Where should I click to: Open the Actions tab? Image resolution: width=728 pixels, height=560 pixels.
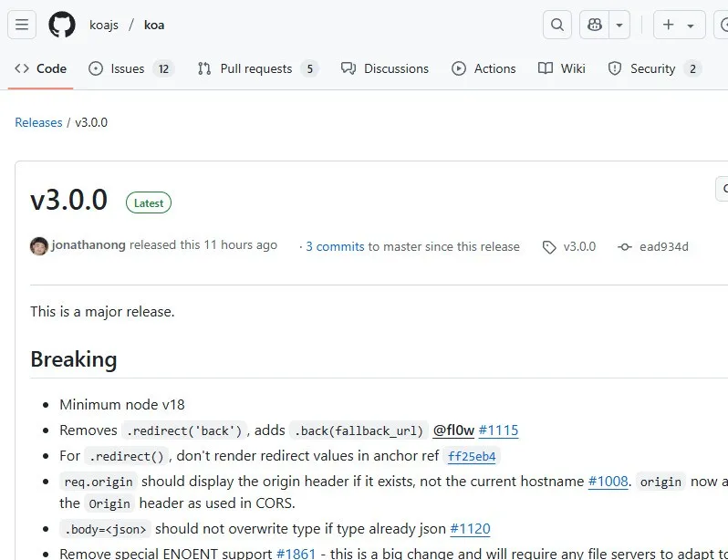coord(484,68)
